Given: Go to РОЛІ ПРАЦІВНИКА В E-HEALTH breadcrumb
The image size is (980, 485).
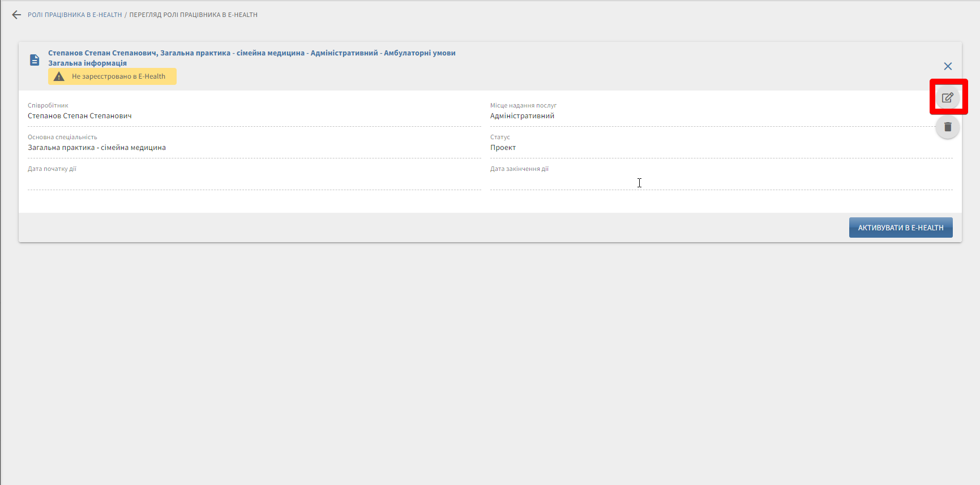Looking at the screenshot, I should point(75,15).
